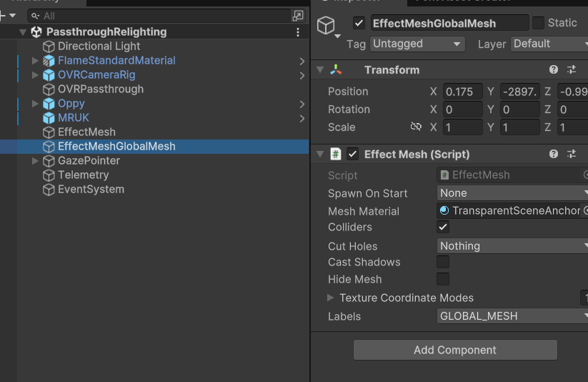Click the OVRCameraRig blue prefab icon

[x=49, y=75]
